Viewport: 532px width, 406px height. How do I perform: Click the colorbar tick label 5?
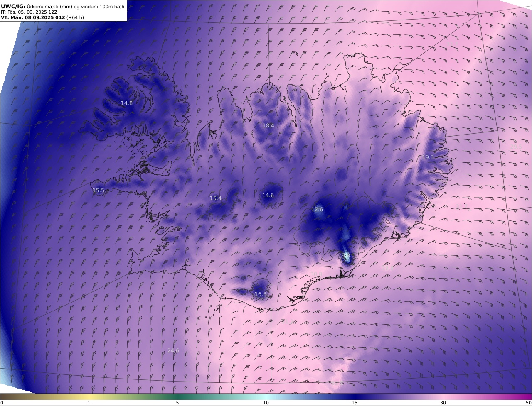pyautogui.click(x=177, y=403)
